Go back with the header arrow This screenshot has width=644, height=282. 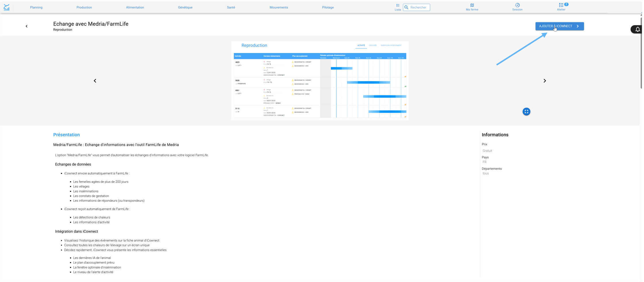[27, 26]
